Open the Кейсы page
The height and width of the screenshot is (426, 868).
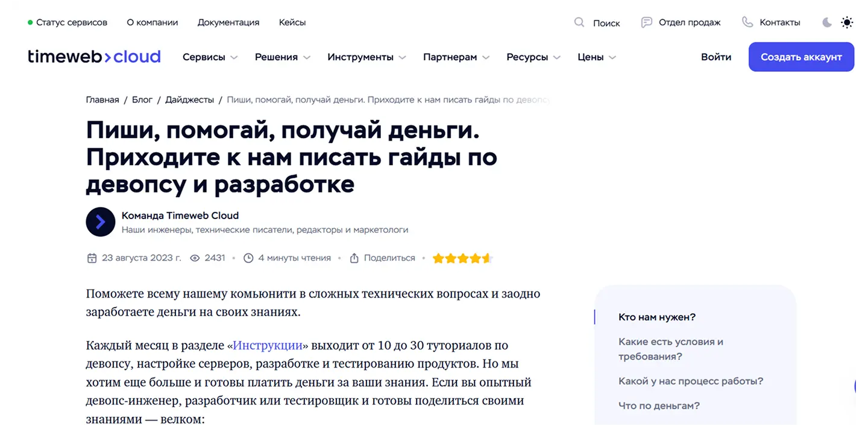pyautogui.click(x=292, y=22)
